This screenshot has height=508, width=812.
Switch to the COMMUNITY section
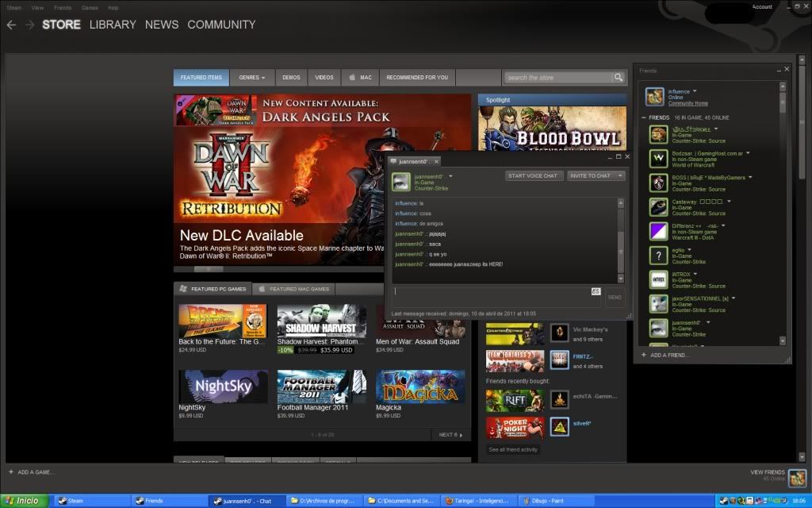[222, 25]
